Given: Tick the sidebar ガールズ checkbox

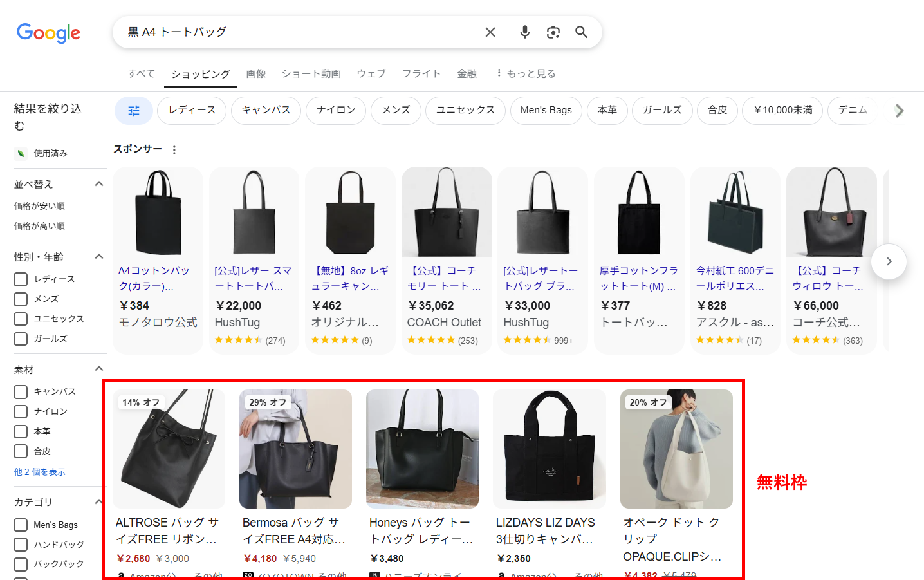Looking at the screenshot, I should point(21,339).
